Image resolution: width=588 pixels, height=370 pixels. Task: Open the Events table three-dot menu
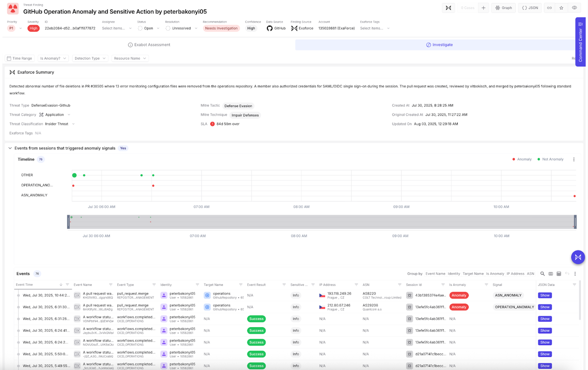(575, 274)
